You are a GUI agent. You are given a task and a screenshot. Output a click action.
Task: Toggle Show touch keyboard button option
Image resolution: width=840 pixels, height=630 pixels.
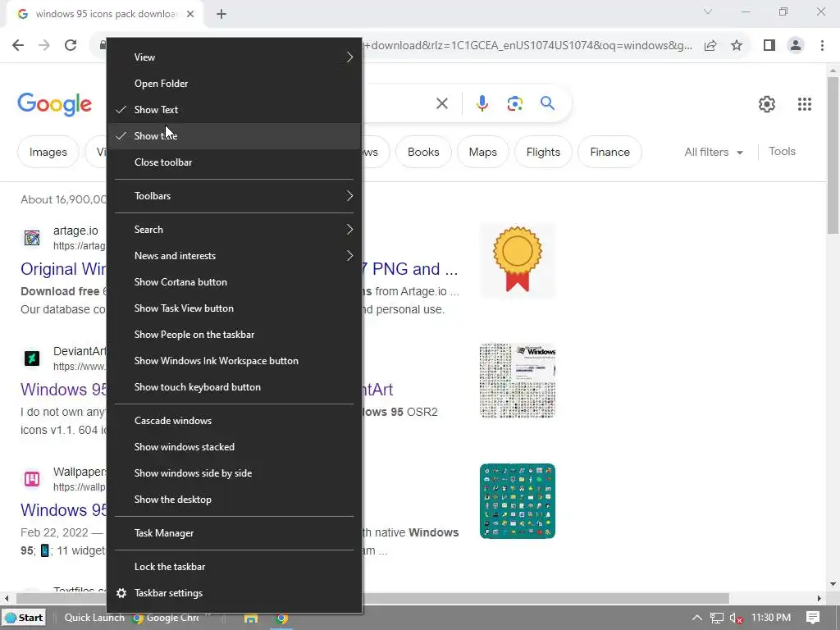click(x=234, y=387)
